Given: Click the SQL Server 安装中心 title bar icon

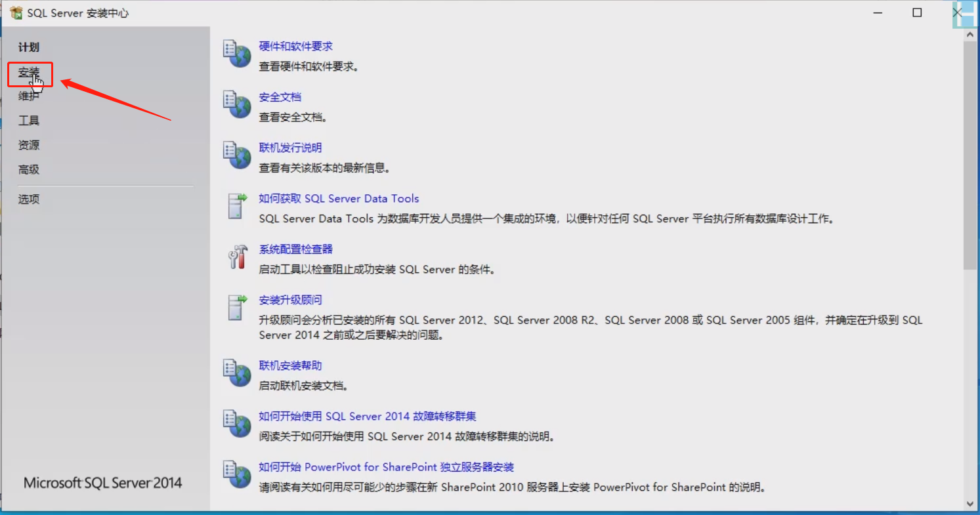Looking at the screenshot, I should (16, 13).
